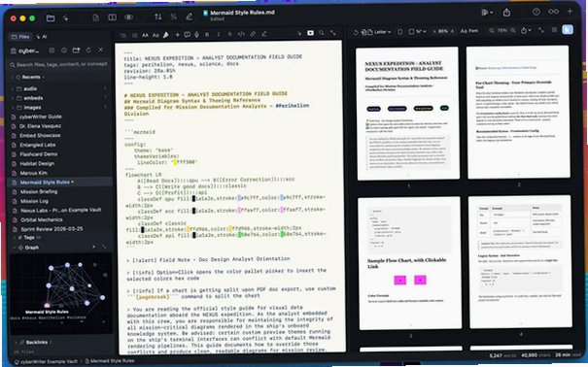Switch to the Files tab

(20, 37)
